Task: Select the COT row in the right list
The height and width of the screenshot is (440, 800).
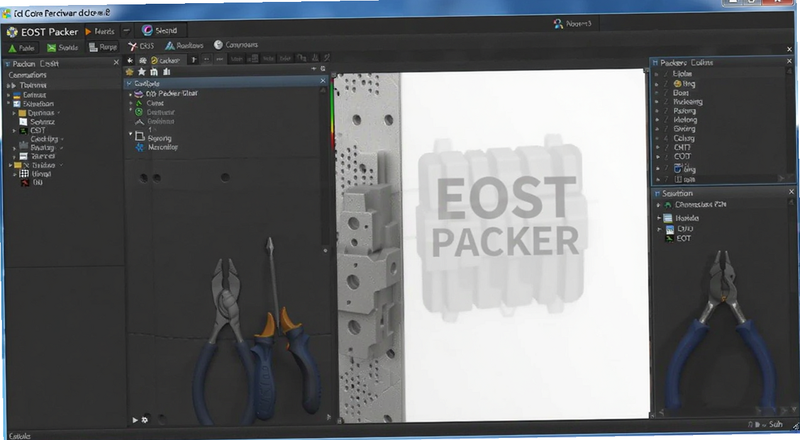Action: pos(682,157)
